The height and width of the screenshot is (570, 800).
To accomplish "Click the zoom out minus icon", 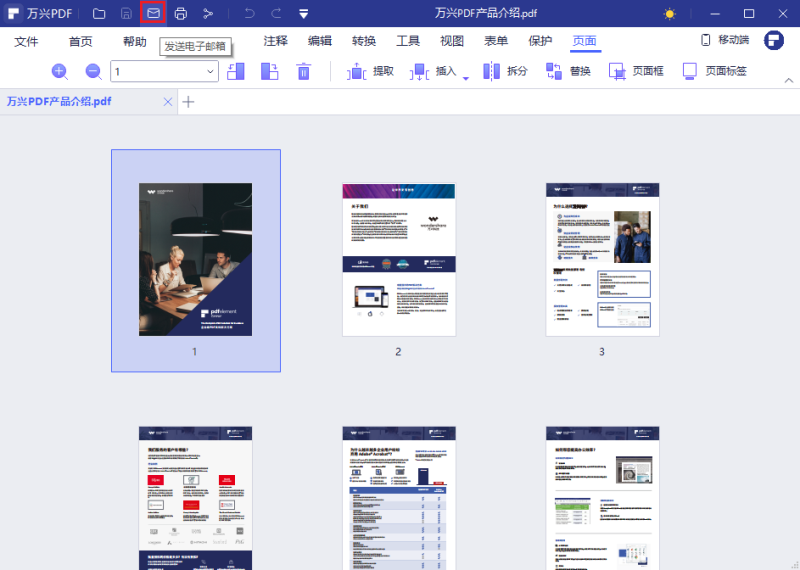I will tap(93, 71).
